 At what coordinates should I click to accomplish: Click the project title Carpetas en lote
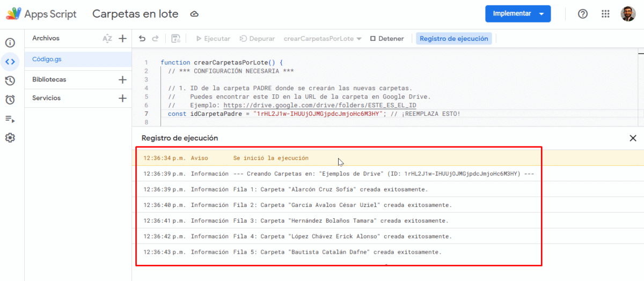(135, 14)
